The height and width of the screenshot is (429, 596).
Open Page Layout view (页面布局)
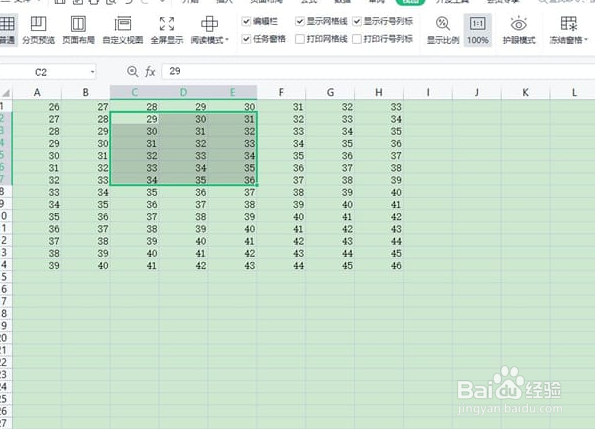click(78, 30)
